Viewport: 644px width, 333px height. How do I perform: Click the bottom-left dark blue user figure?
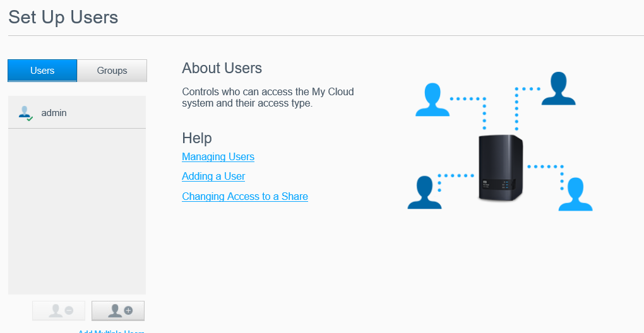pos(424,193)
